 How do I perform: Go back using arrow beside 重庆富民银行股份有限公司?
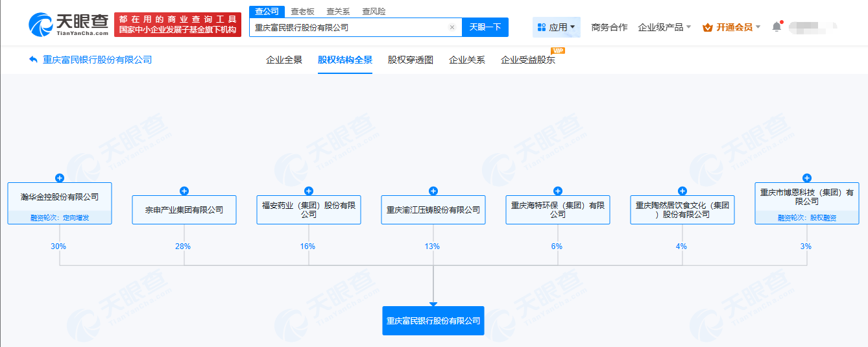(33, 60)
